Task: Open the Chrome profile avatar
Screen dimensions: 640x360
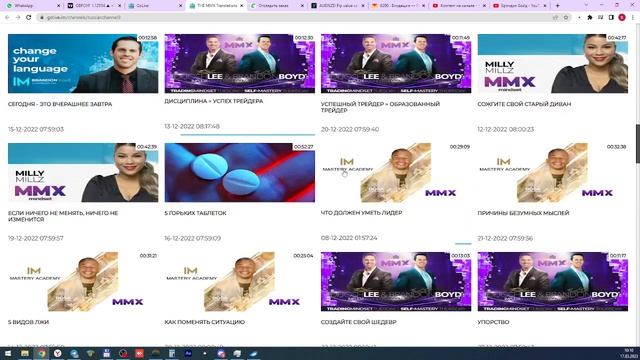Action: click(x=622, y=18)
